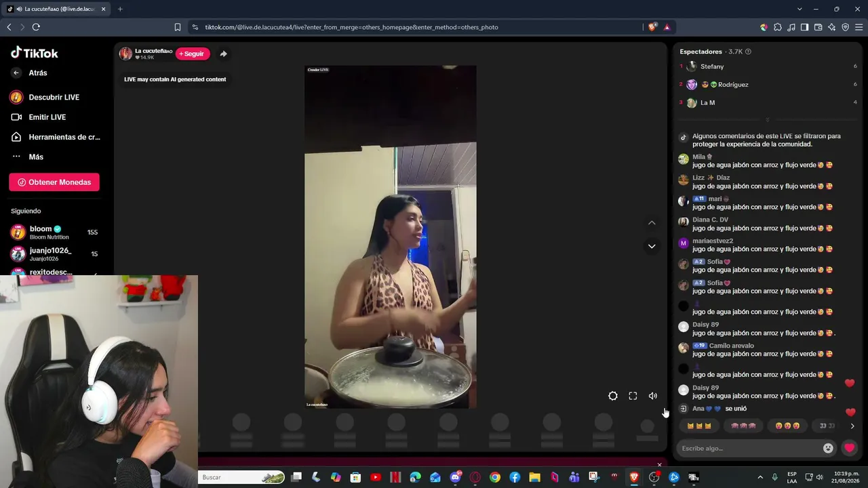This screenshot has width=868, height=488.
Task: Mute the live stream volume
Action: coord(652,396)
